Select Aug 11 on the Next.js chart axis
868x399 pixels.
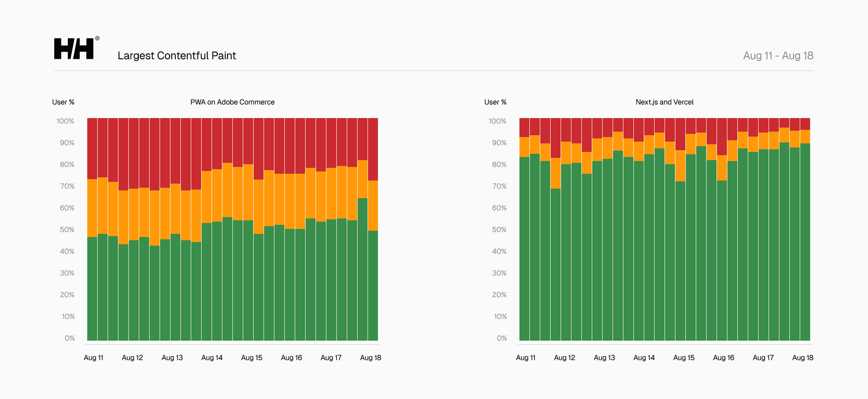pos(526,358)
